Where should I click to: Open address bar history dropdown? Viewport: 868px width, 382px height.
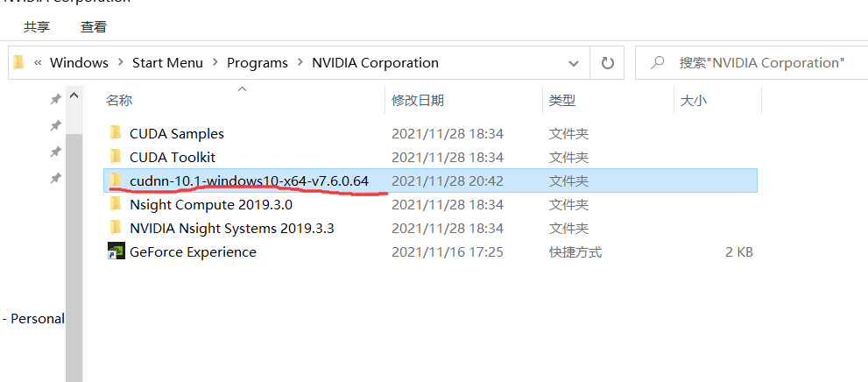[x=574, y=63]
